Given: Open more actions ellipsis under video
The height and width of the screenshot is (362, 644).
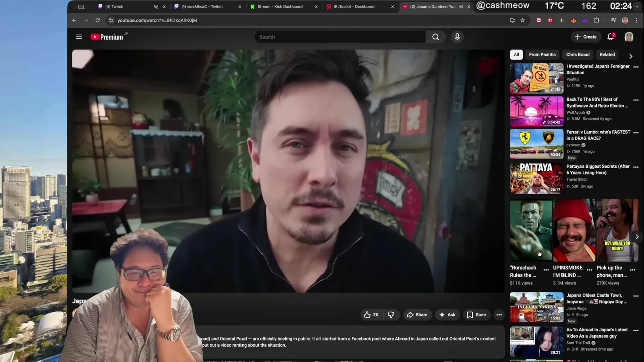Looking at the screenshot, I should pyautogui.click(x=499, y=315).
